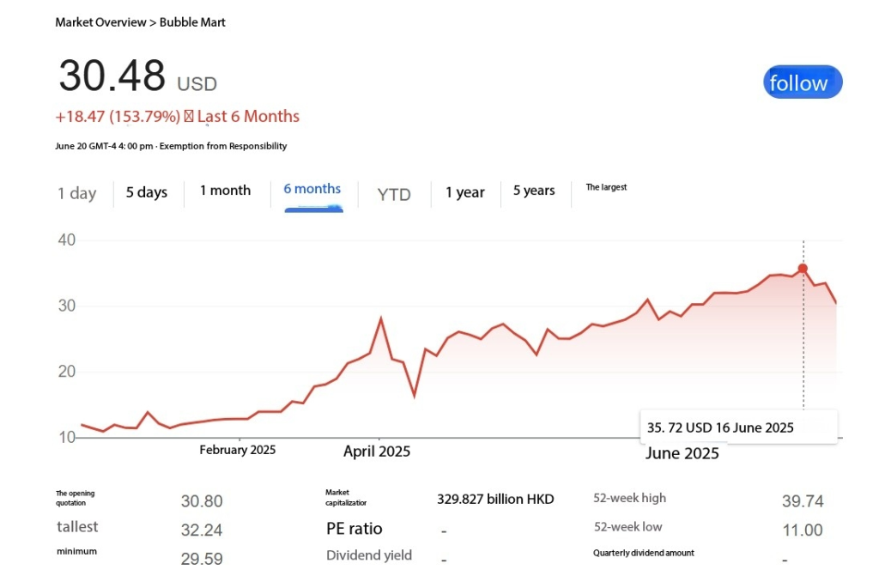Click the 52-week high label
This screenshot has width=879, height=588.
tap(629, 498)
